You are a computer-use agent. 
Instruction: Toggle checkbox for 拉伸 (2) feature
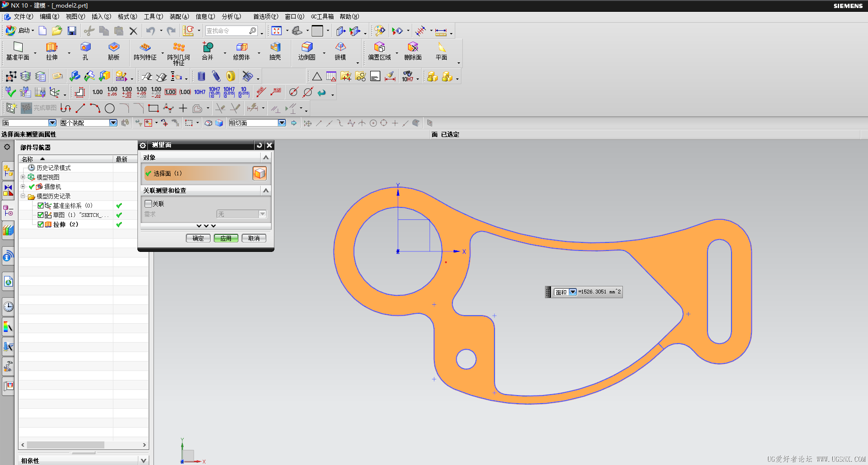[x=41, y=224]
